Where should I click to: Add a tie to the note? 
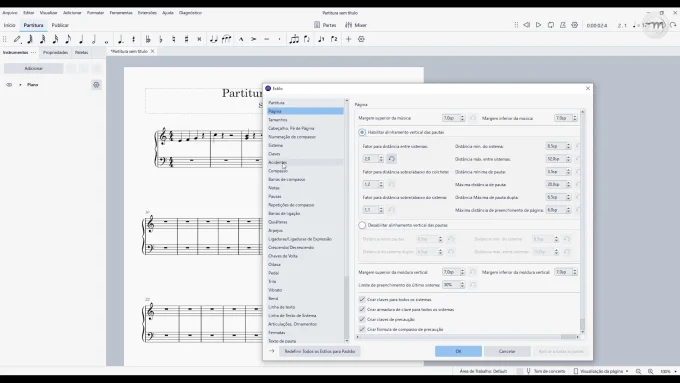tap(213, 39)
